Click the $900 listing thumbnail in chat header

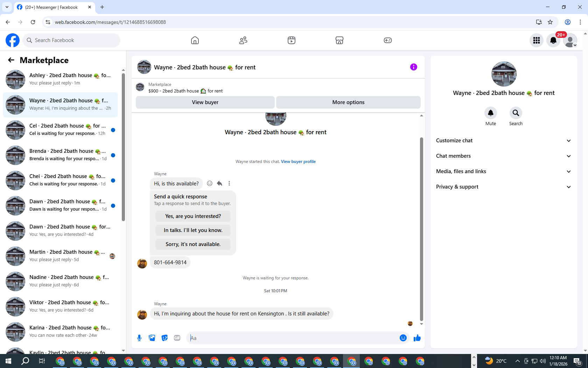pyautogui.click(x=140, y=87)
